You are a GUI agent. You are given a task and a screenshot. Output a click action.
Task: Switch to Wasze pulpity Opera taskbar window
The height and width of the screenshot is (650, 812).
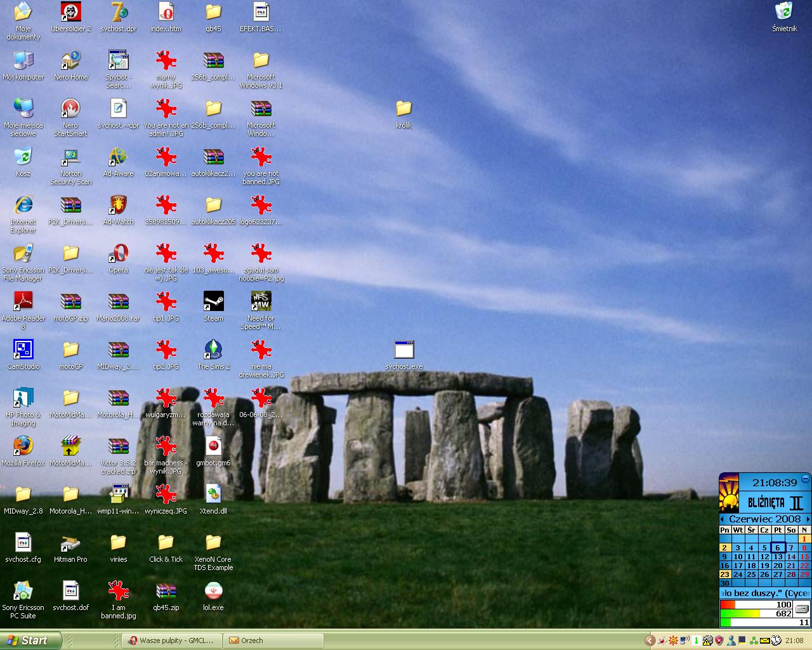point(173,640)
